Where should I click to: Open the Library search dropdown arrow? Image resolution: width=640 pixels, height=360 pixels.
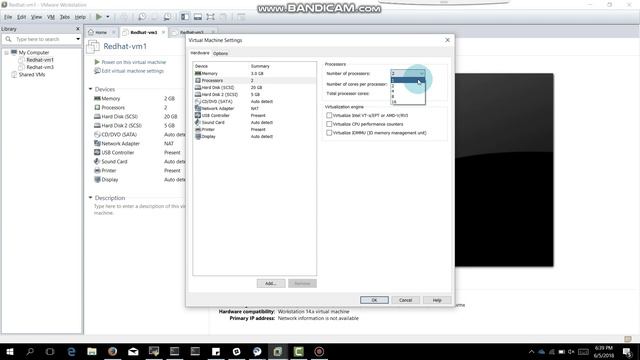pyautogui.click(x=78, y=39)
